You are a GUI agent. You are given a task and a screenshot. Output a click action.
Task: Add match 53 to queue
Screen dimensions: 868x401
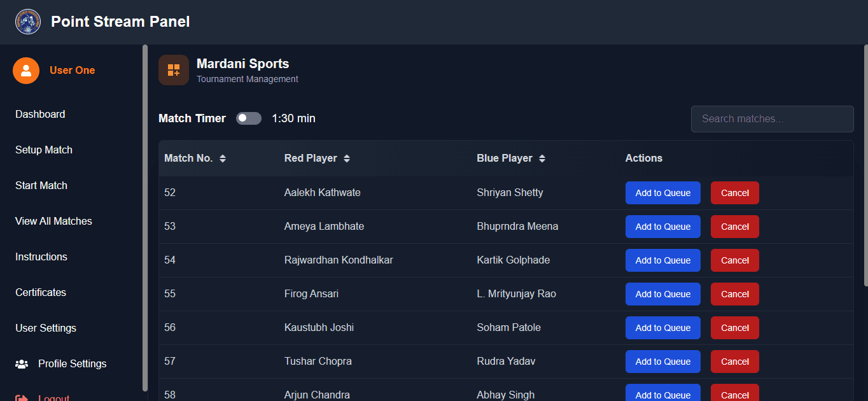coord(663,227)
